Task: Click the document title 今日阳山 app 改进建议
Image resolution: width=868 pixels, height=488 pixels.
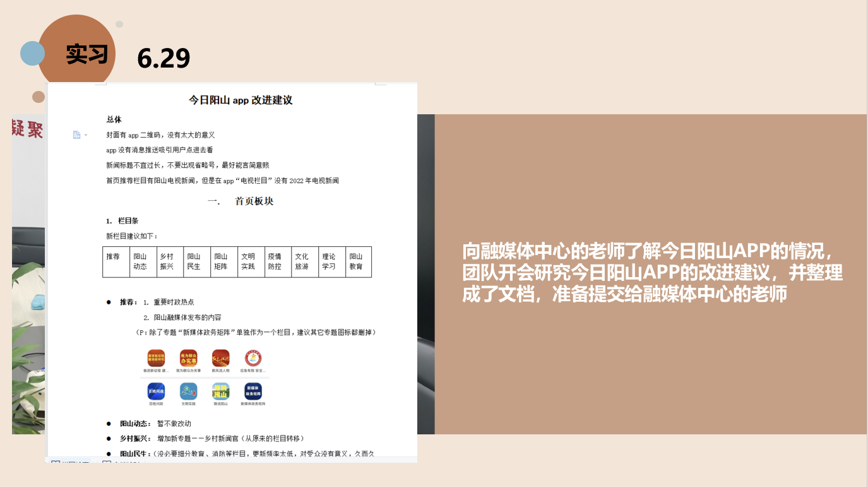Action: [x=241, y=100]
